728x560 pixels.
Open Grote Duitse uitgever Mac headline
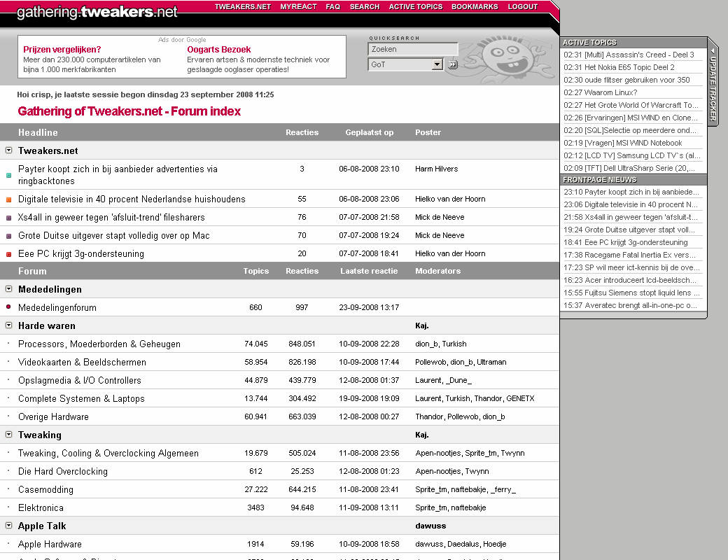[x=113, y=235]
